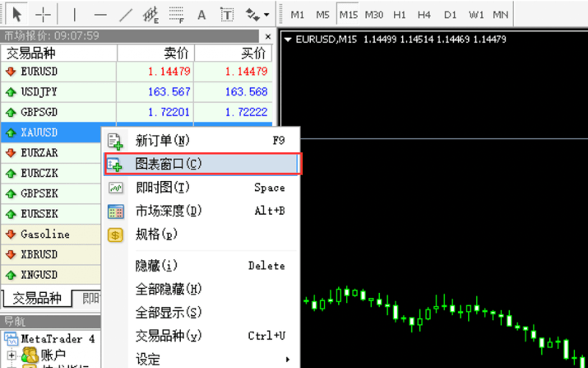588x368 pixels.
Task: Choose the trendline drawing tool
Action: pyautogui.click(x=126, y=15)
